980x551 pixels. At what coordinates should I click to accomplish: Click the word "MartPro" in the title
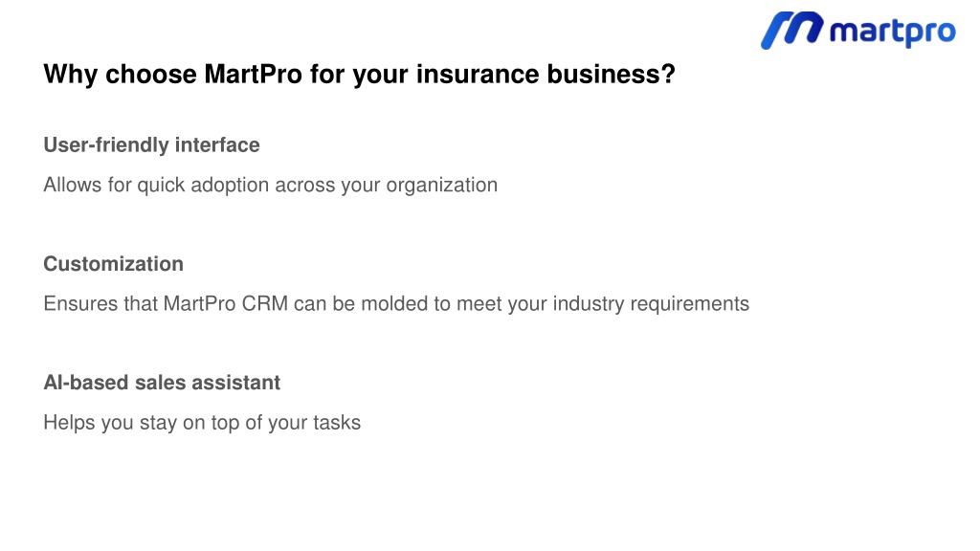click(x=253, y=75)
